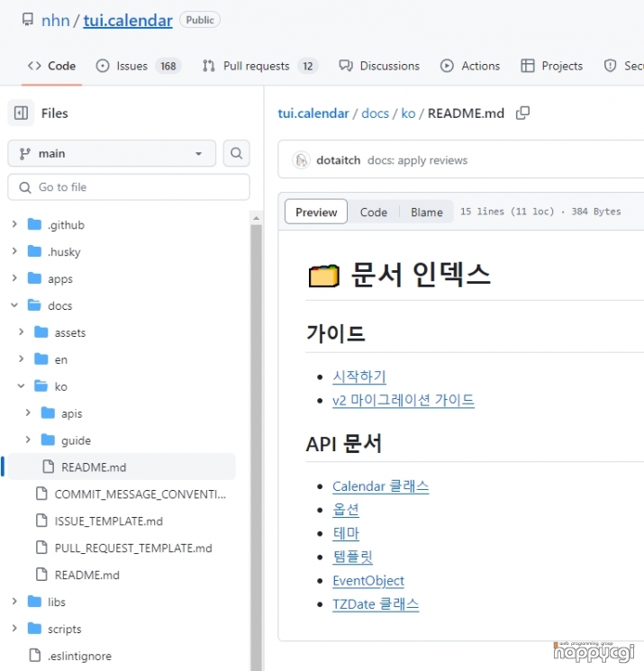Expand the assets folder chevron
This screenshot has height=671, width=644.
tap(22, 332)
